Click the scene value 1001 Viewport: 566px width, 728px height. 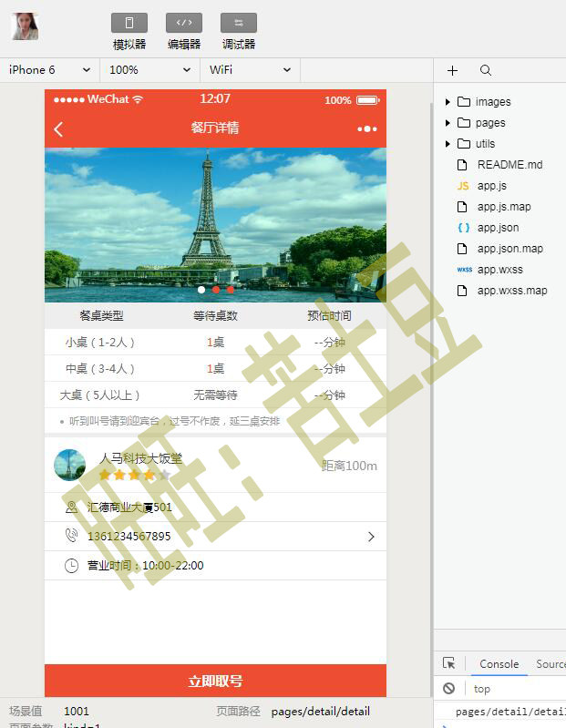(x=77, y=712)
